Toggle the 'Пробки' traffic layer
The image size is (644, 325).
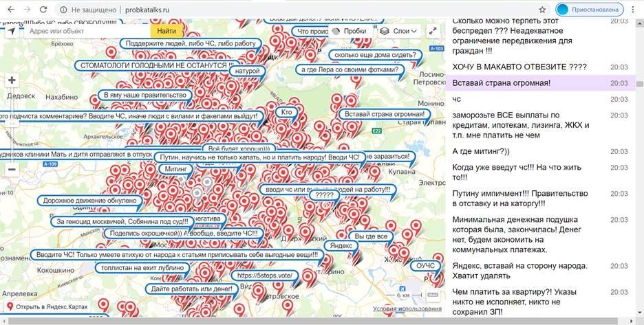[x=350, y=31]
